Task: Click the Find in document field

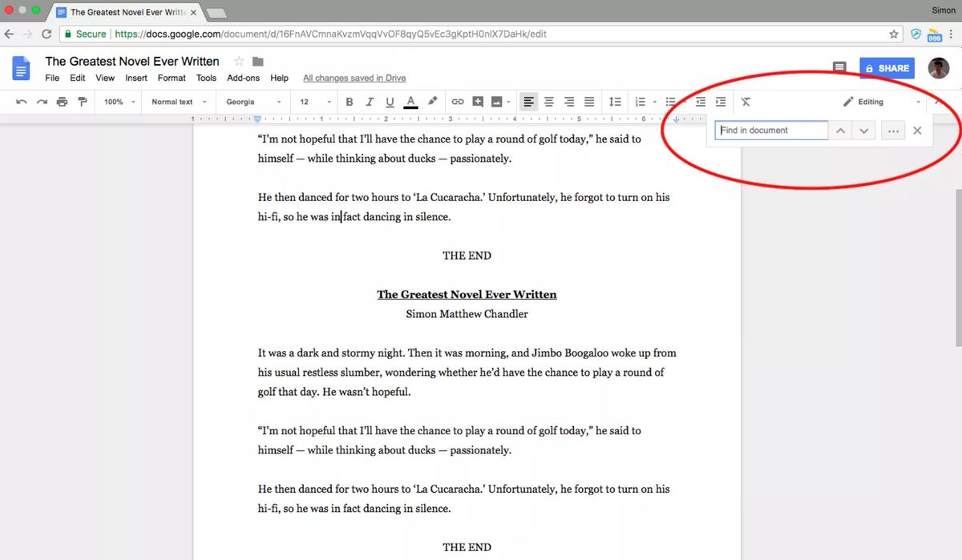Action: [x=771, y=131]
